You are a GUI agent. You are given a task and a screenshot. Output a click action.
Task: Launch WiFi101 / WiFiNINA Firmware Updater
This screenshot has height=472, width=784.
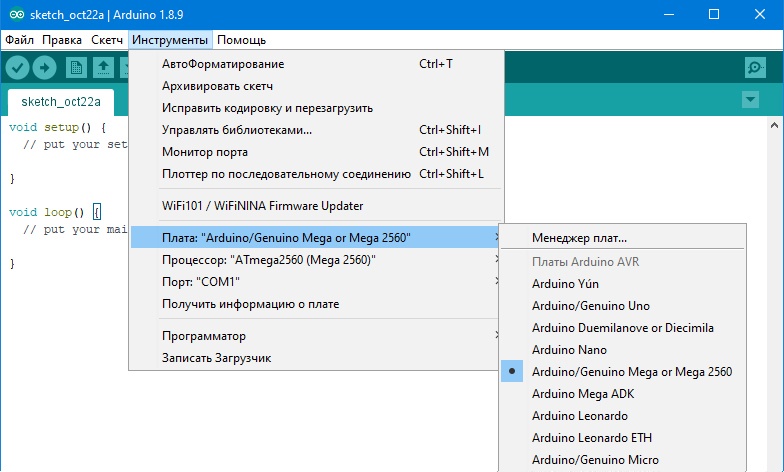(x=316, y=206)
